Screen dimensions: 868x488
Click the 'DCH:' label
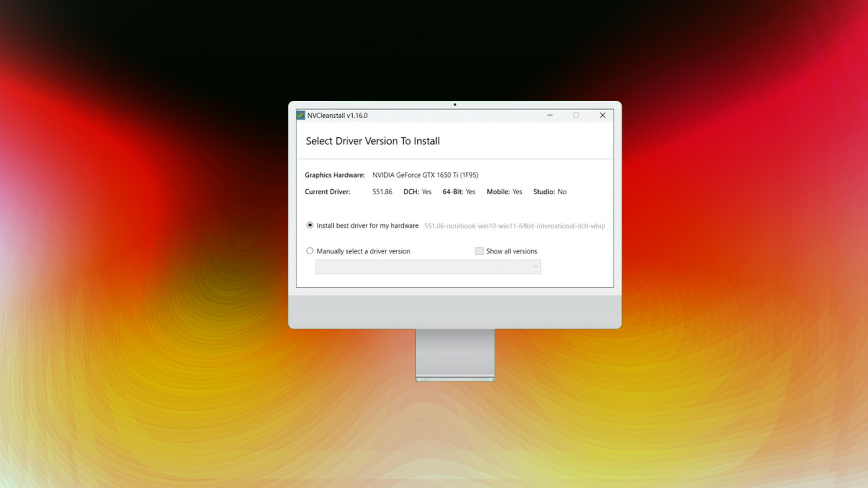click(x=411, y=192)
